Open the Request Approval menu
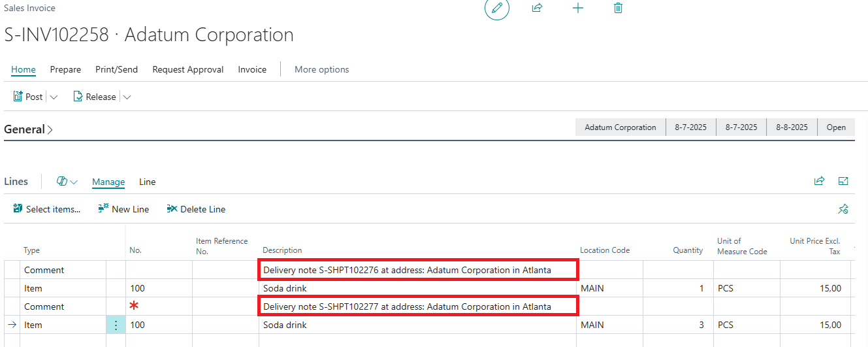 click(x=187, y=69)
